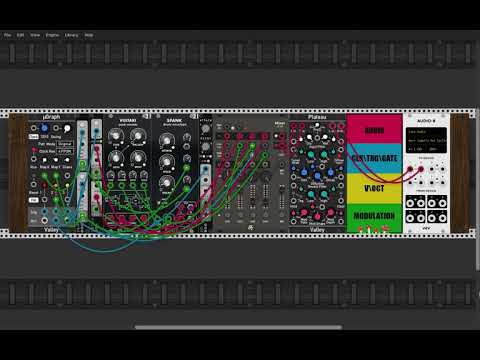The image size is (480, 360).
Task: Click the red AUDIO color label panel
Action: click(374, 129)
